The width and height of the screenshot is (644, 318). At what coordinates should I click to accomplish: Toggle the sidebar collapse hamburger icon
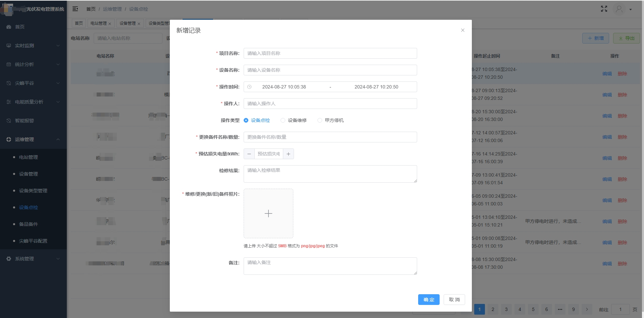(x=75, y=9)
